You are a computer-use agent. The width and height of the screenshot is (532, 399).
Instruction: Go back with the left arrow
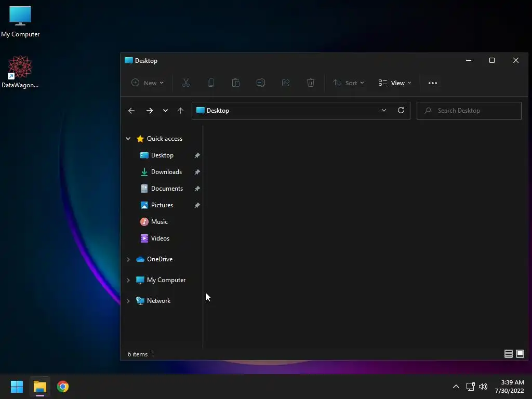click(131, 111)
